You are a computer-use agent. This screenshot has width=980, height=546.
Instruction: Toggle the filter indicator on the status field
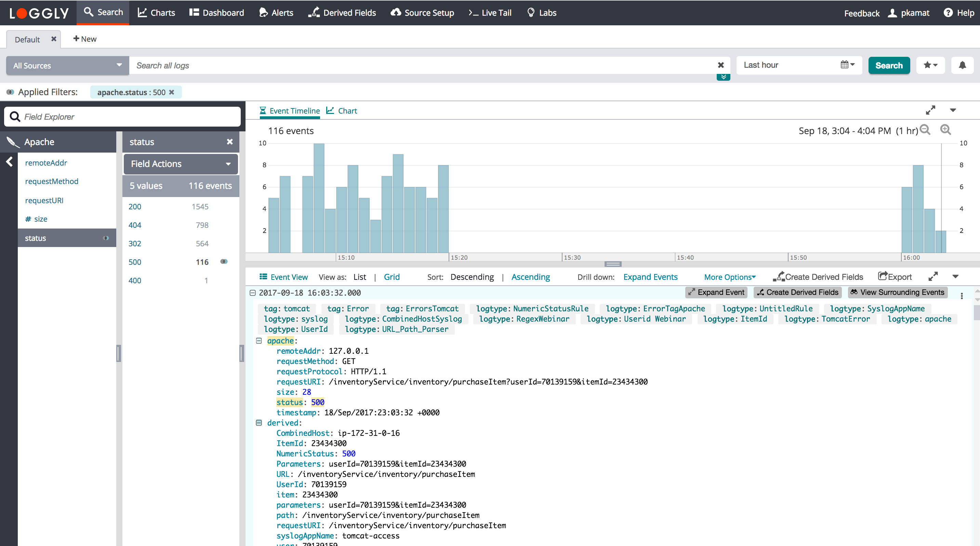[x=106, y=238]
